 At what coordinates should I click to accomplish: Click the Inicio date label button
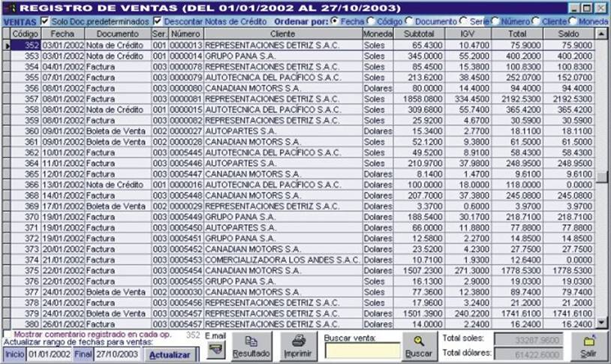(14, 354)
